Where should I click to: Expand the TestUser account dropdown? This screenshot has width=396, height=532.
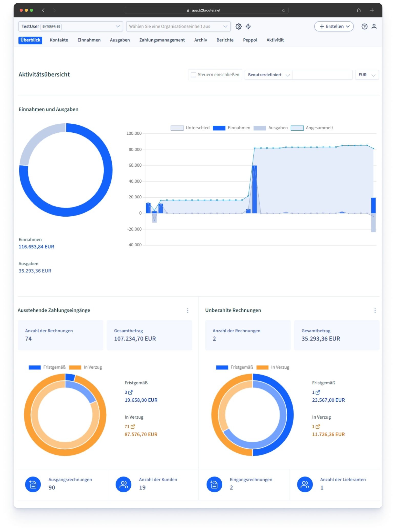[71, 26]
